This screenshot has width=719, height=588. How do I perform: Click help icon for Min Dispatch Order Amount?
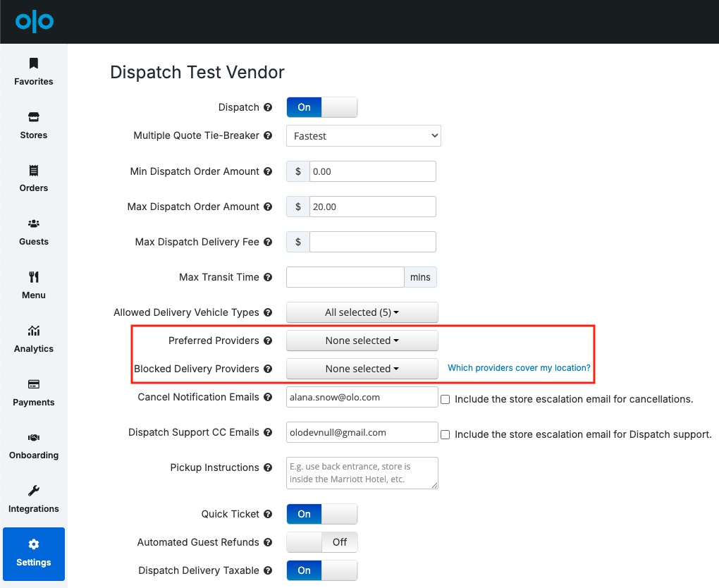pos(268,171)
